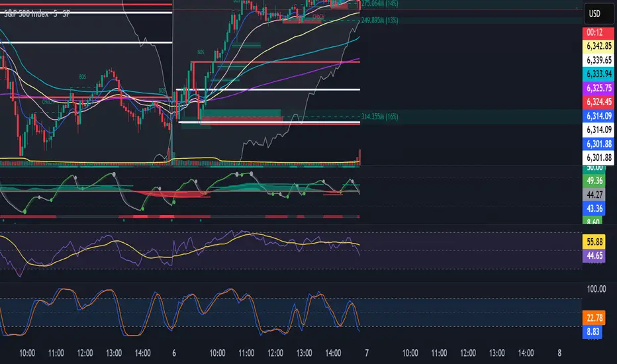Viewport: 617px width, 364px height.
Task: Select the purple 6,325.75 price label
Action: (x=598, y=88)
